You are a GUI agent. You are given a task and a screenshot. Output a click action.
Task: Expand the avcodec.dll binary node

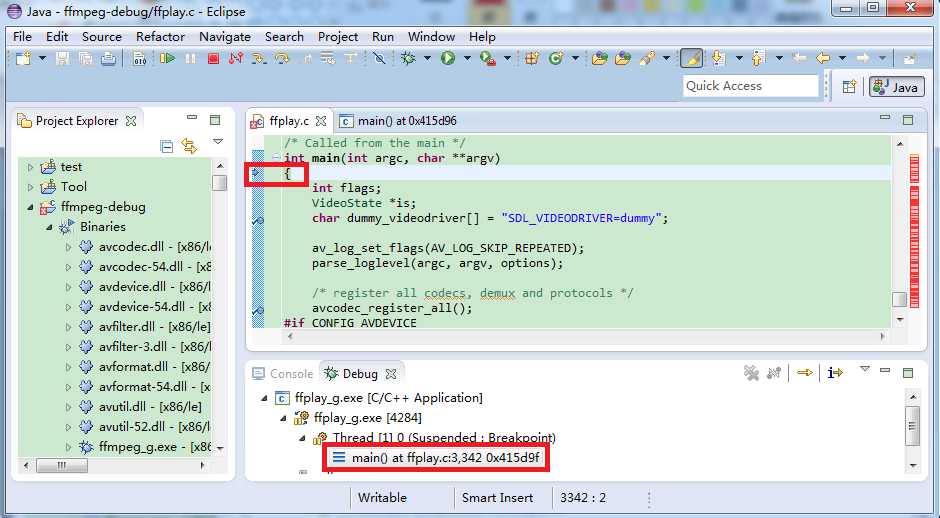click(68, 247)
